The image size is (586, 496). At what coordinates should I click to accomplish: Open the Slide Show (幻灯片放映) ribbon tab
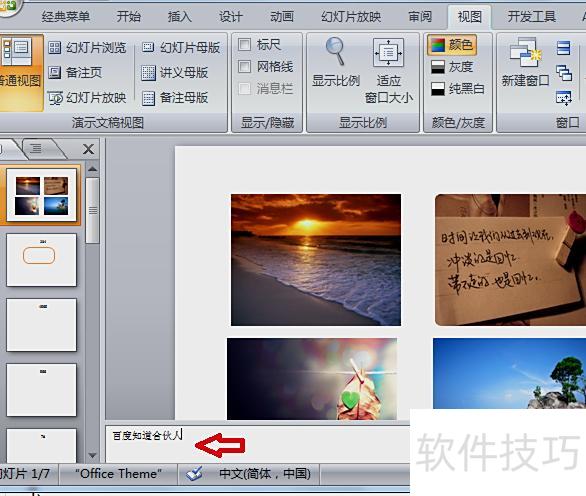[x=351, y=16]
